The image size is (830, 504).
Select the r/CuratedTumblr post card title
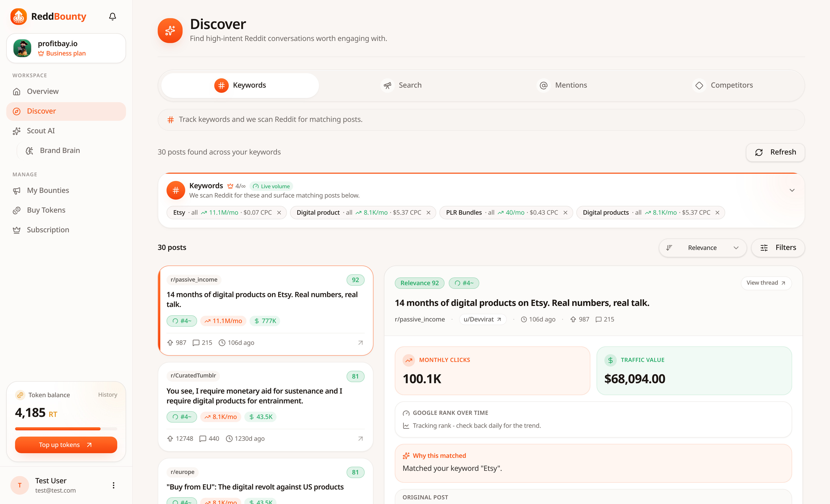coord(254,396)
